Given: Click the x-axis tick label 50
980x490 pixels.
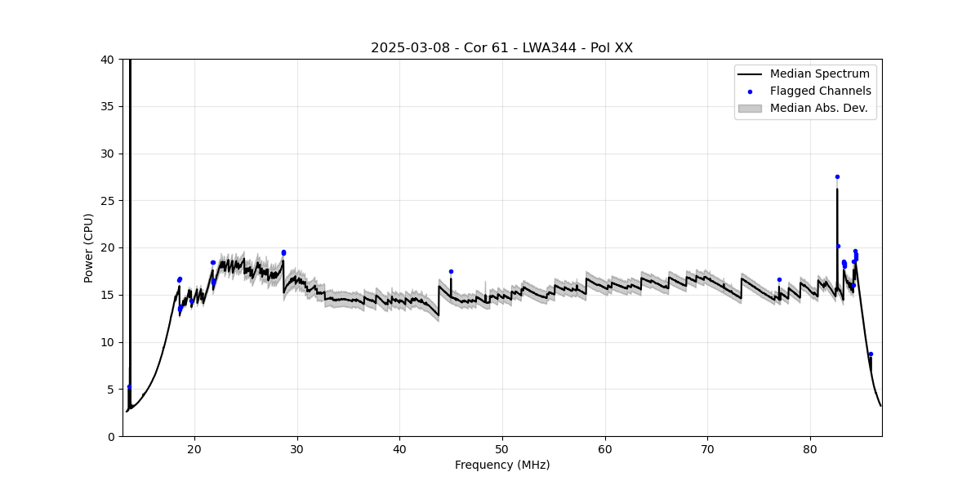Looking at the screenshot, I should [x=502, y=449].
